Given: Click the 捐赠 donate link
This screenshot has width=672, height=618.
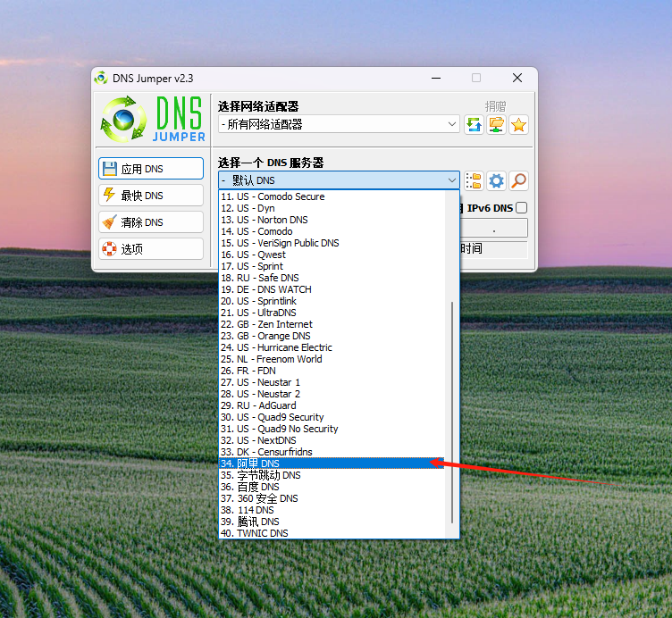Looking at the screenshot, I should (x=495, y=106).
